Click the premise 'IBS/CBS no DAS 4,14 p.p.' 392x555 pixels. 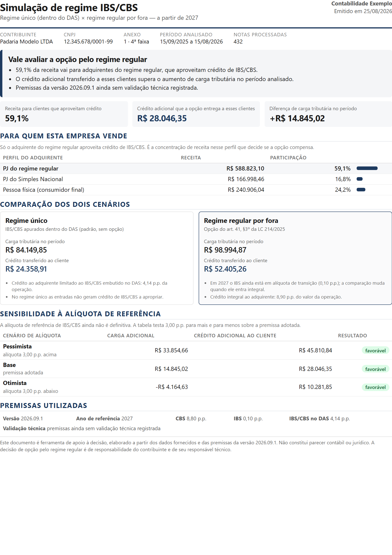click(x=320, y=419)
